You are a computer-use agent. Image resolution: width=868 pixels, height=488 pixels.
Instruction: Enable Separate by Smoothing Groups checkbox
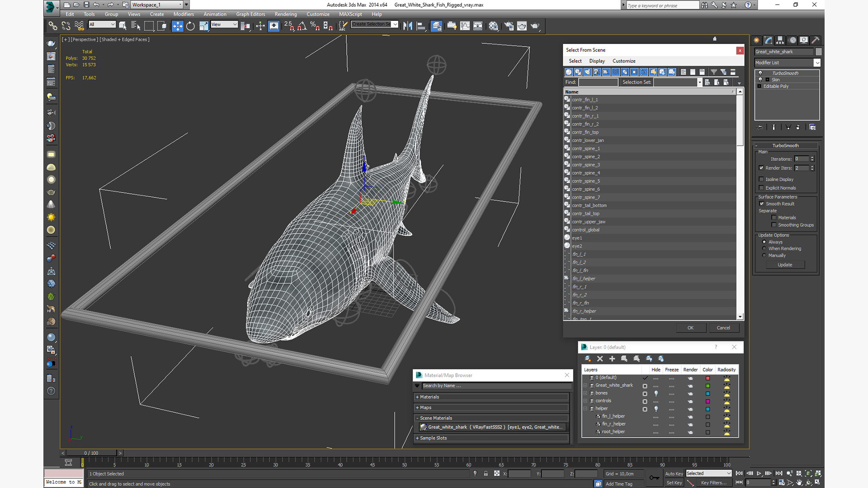pyautogui.click(x=774, y=225)
